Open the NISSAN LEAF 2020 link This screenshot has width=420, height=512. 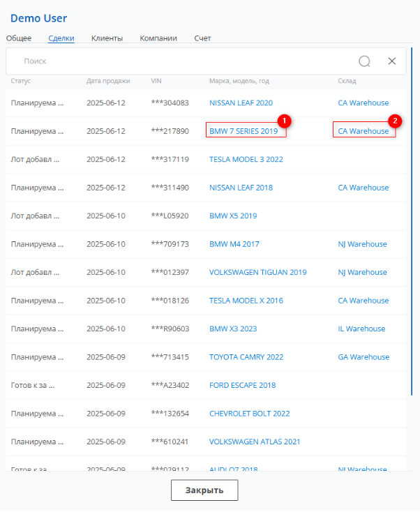[241, 103]
